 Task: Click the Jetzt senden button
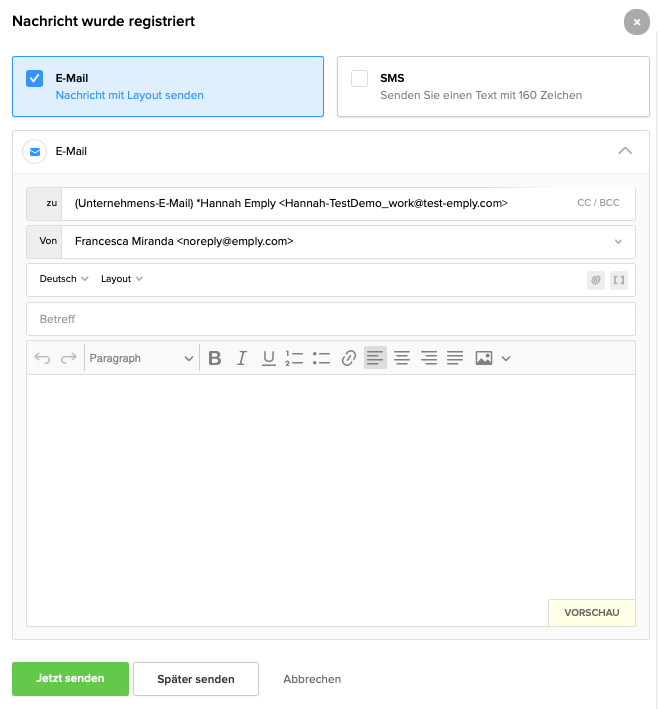tap(70, 678)
